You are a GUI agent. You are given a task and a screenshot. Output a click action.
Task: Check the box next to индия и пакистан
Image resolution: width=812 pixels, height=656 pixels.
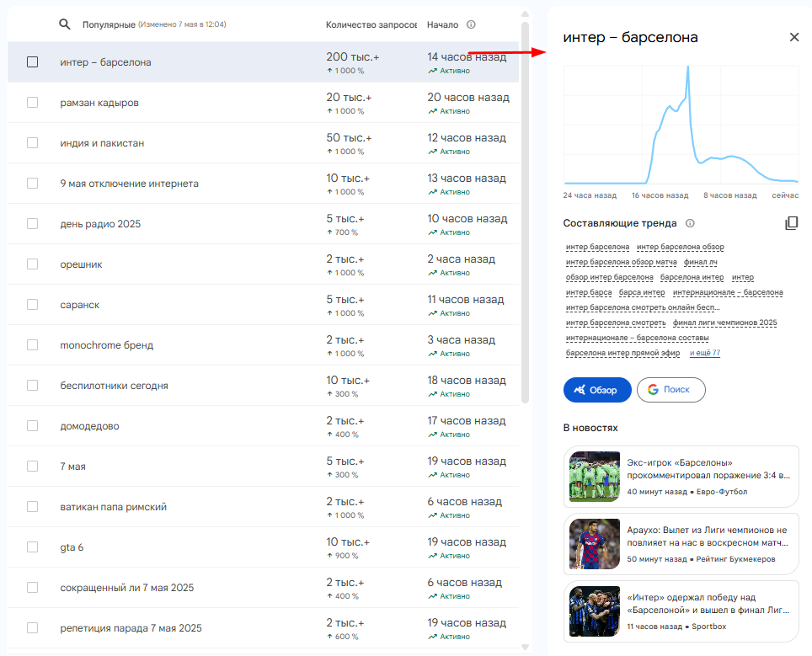coord(32,143)
